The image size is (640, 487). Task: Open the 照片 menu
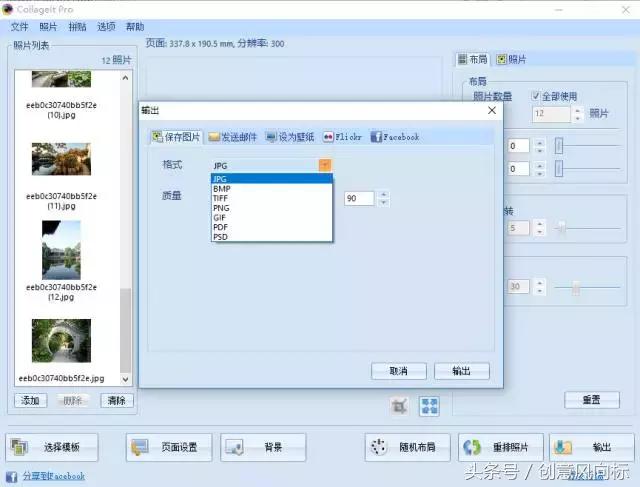[x=48, y=27]
